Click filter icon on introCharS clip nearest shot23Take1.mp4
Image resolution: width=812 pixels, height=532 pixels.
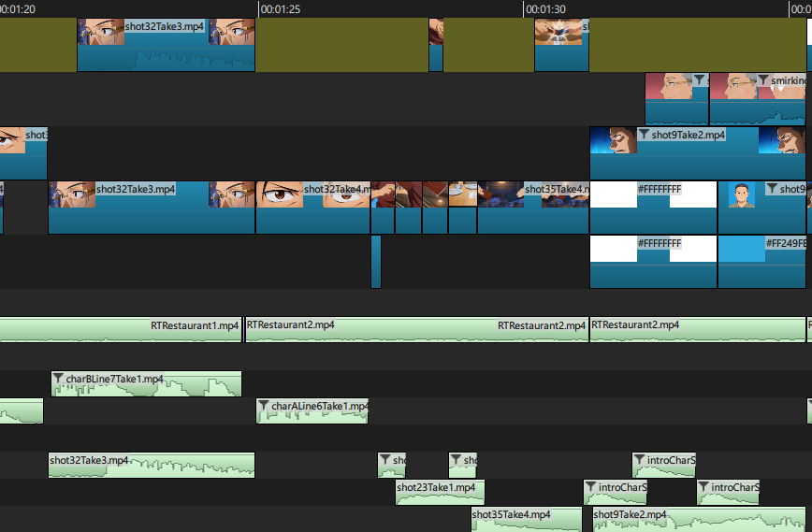(591, 487)
